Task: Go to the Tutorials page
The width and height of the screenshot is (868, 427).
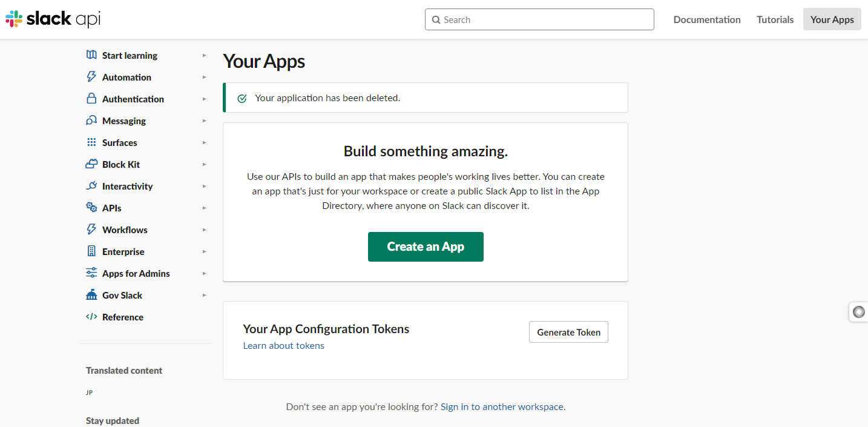Action: point(775,19)
